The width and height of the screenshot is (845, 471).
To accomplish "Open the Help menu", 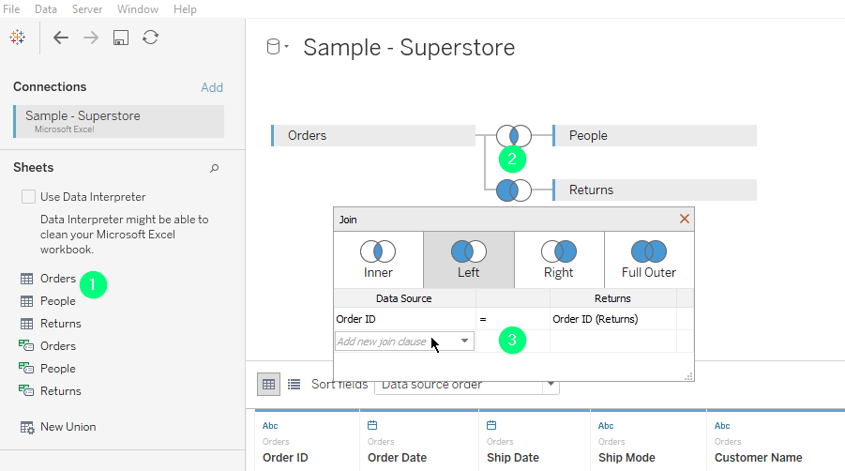I will pyautogui.click(x=185, y=9).
